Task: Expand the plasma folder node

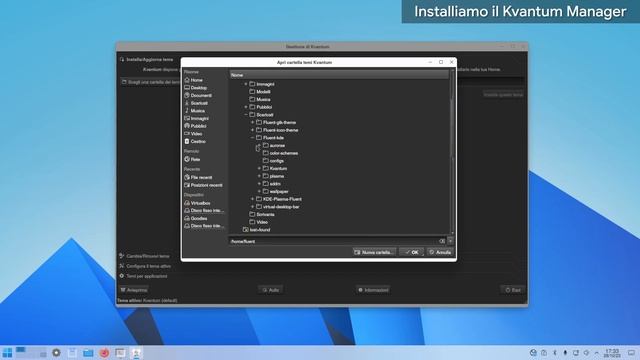Action: coord(259,176)
